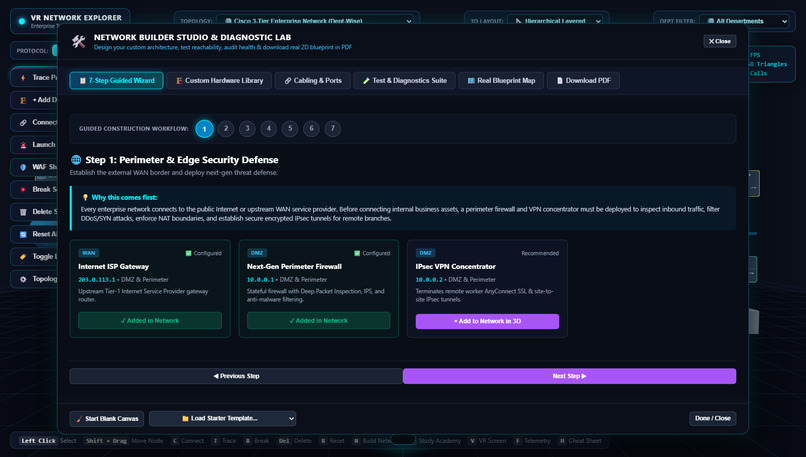
Task: Click the lightbulb icon by Why this comes first
Action: point(85,197)
